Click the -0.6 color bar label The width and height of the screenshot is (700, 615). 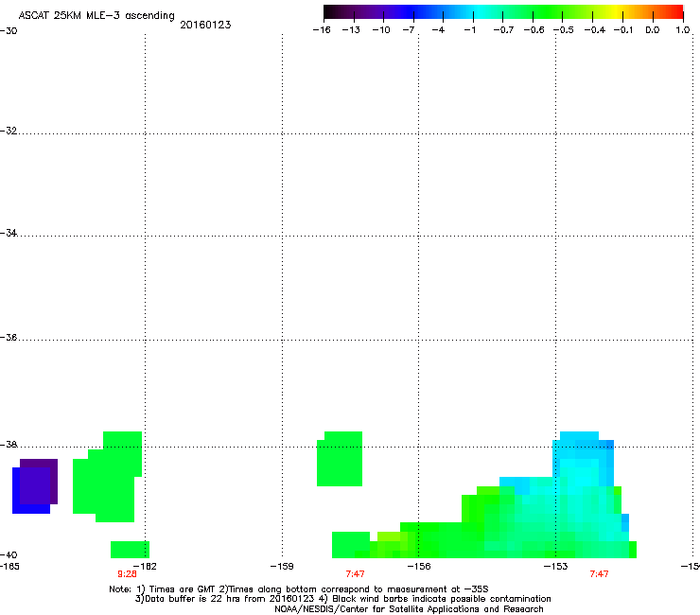pyautogui.click(x=534, y=30)
